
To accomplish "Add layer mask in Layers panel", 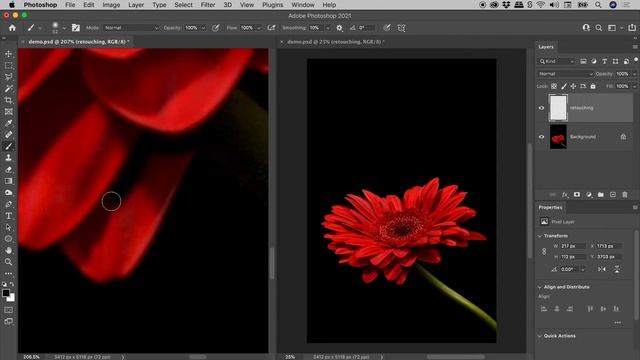I will click(577, 195).
